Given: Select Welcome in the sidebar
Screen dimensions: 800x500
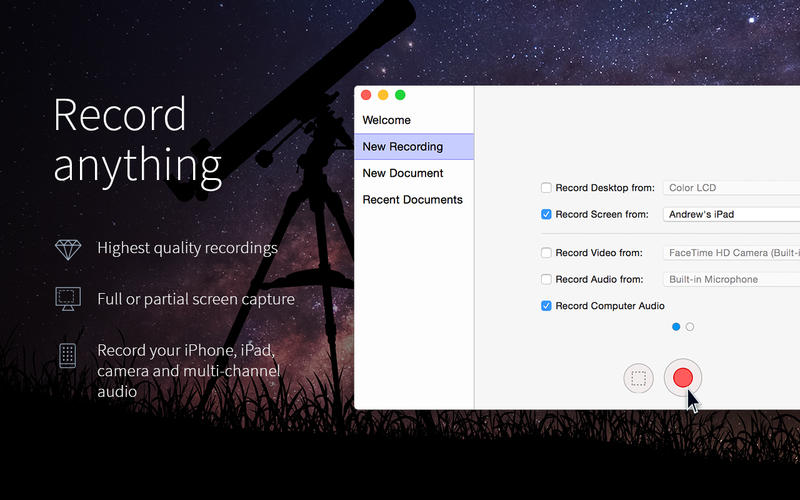Looking at the screenshot, I should (387, 120).
